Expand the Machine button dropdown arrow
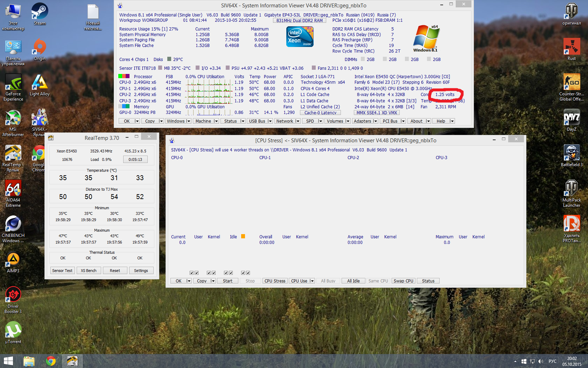 point(216,121)
